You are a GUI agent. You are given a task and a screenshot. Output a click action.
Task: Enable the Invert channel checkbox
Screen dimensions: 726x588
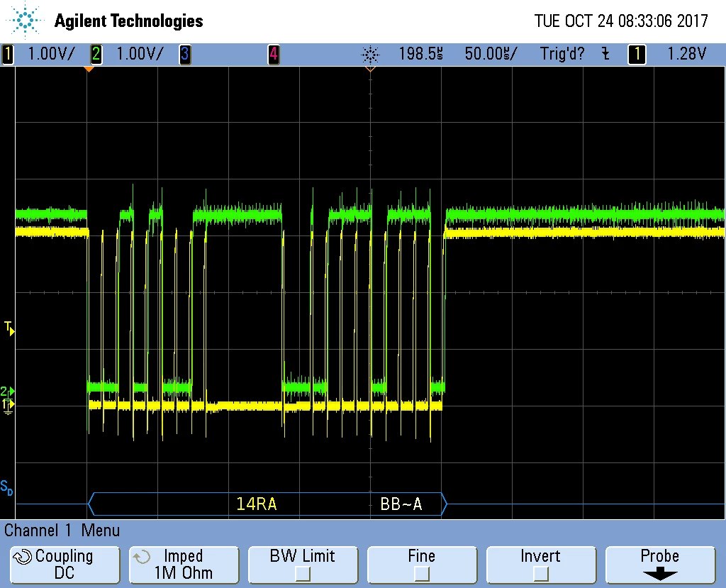coord(540,574)
